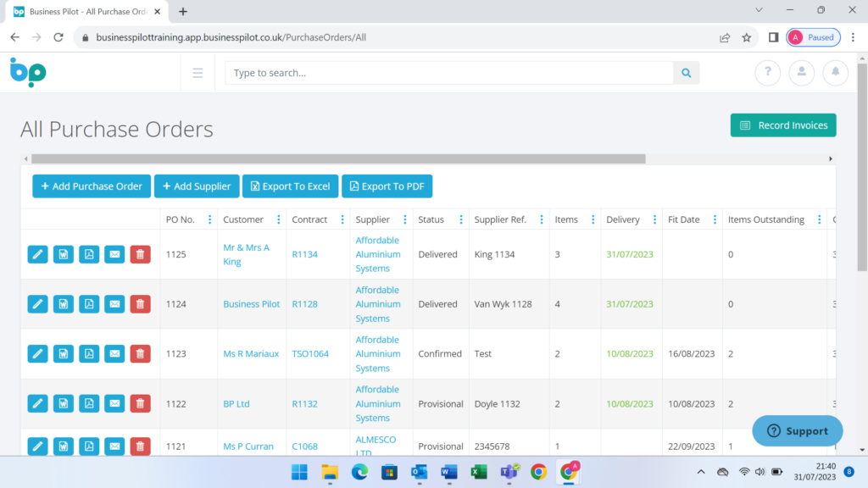
Task: Open the Windows Start menu
Action: tap(299, 472)
